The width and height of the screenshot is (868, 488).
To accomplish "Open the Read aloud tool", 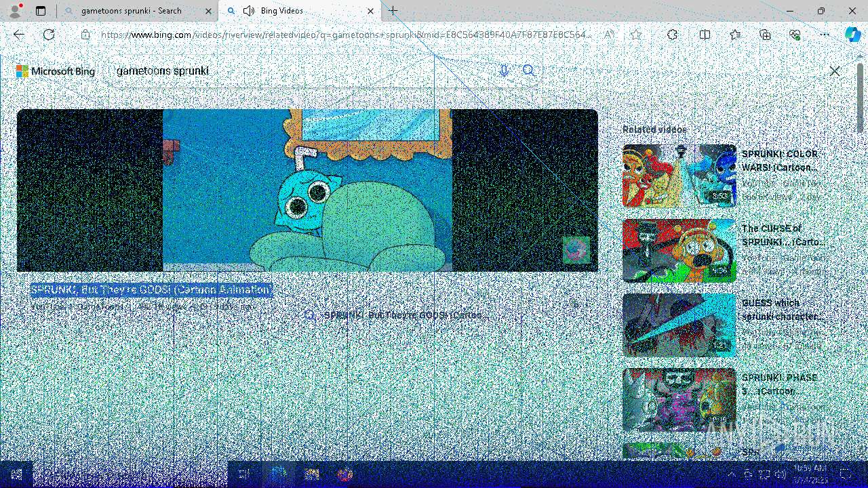I will click(x=609, y=35).
